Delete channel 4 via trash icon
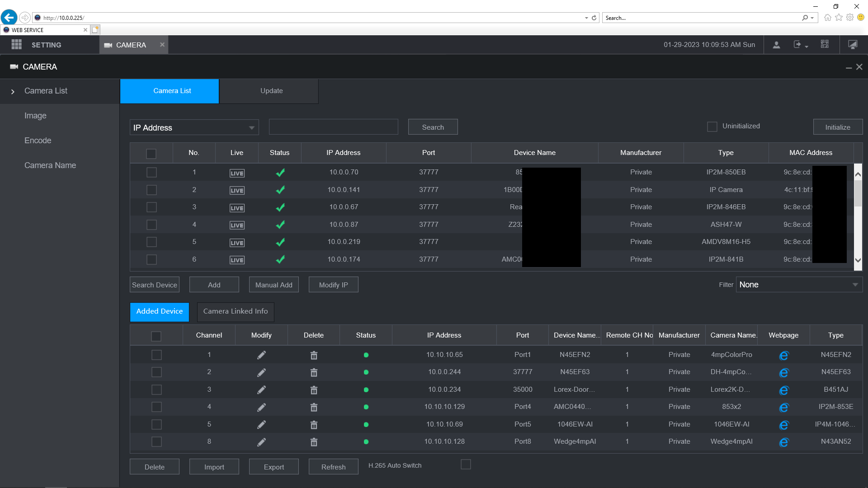Image resolution: width=868 pixels, height=488 pixels. (314, 407)
